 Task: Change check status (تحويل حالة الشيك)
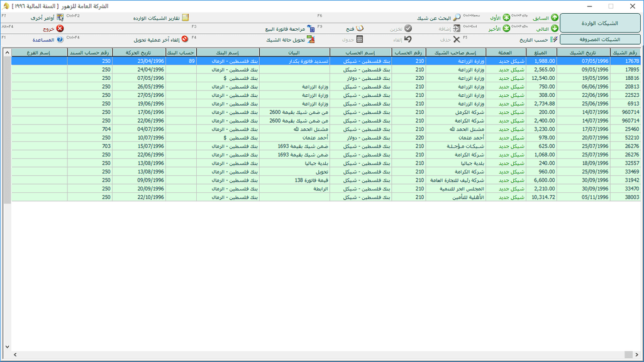pos(289,40)
